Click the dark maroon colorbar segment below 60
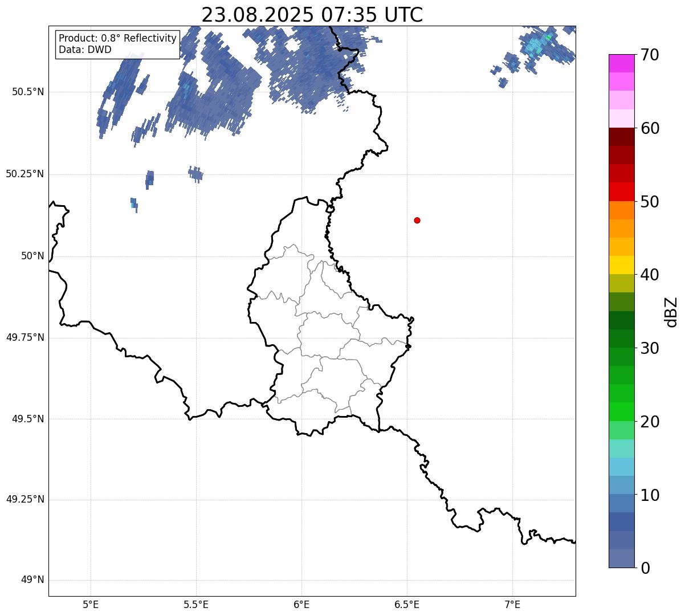 click(622, 137)
